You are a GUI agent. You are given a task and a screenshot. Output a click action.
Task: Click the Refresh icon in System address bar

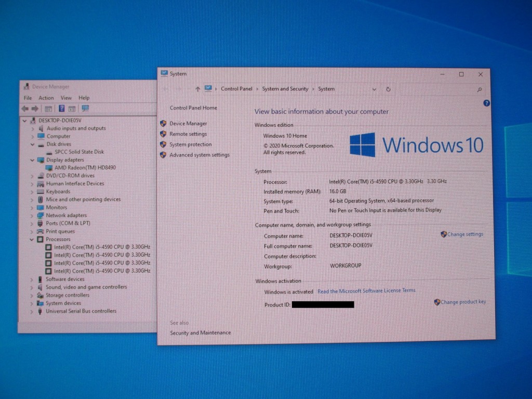pos(388,89)
